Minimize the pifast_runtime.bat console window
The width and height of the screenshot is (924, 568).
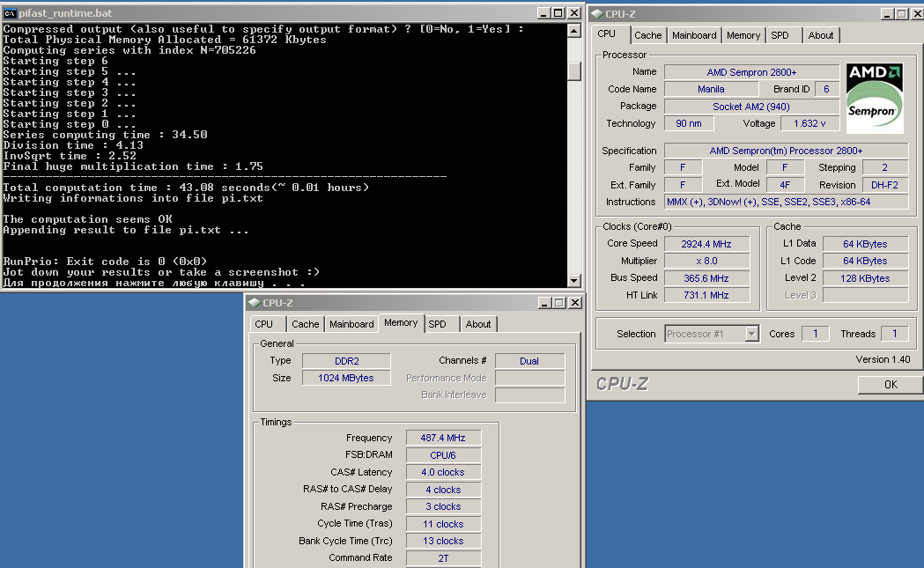pos(543,13)
